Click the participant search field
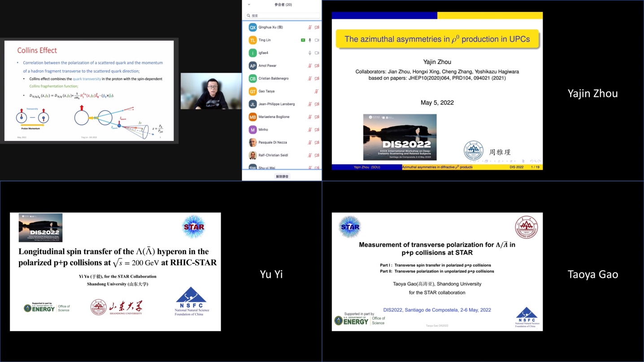The height and width of the screenshot is (362, 644). 283,16
